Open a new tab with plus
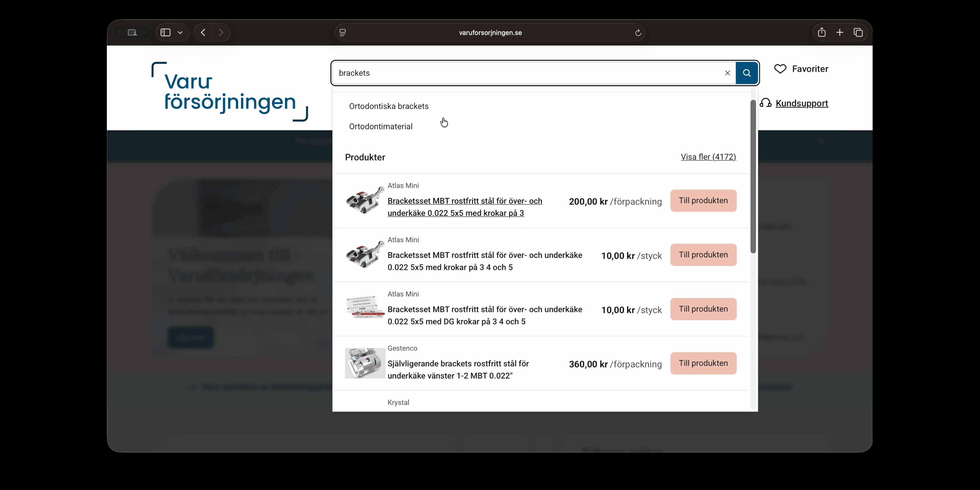 (840, 32)
